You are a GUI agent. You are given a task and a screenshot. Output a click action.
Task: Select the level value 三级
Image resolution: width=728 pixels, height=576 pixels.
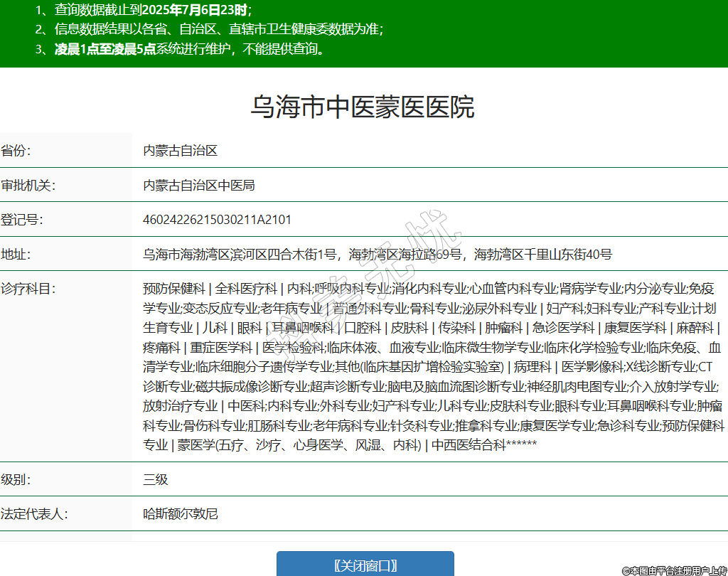click(x=156, y=479)
